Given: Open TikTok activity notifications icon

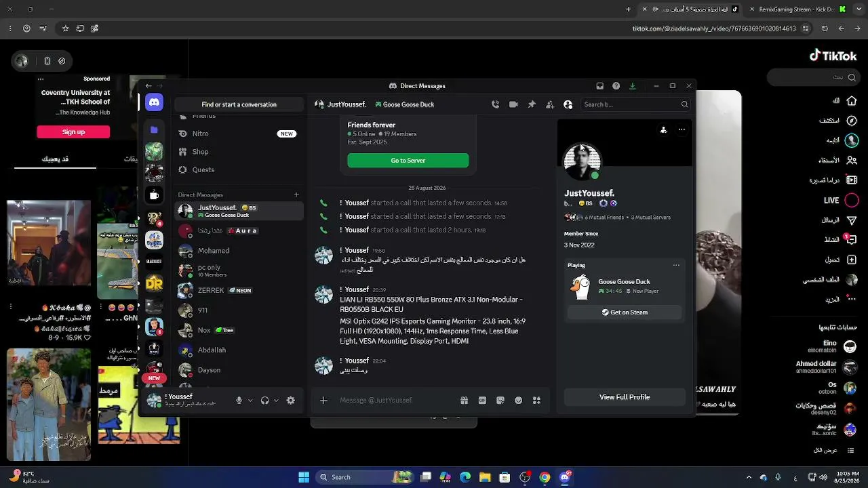Looking at the screenshot, I should (852, 240).
